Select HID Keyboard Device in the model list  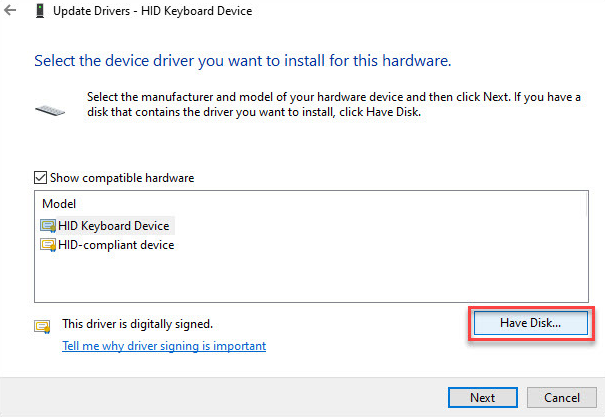107,226
